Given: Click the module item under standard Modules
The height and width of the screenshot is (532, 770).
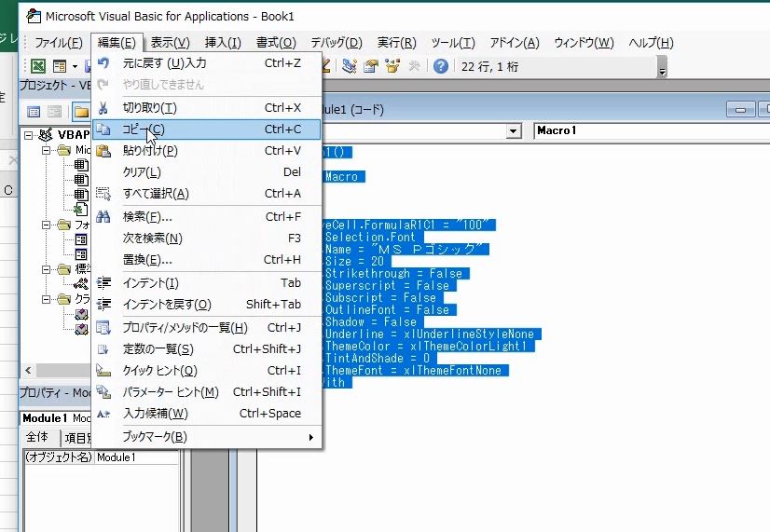Looking at the screenshot, I should pyautogui.click(x=80, y=283).
